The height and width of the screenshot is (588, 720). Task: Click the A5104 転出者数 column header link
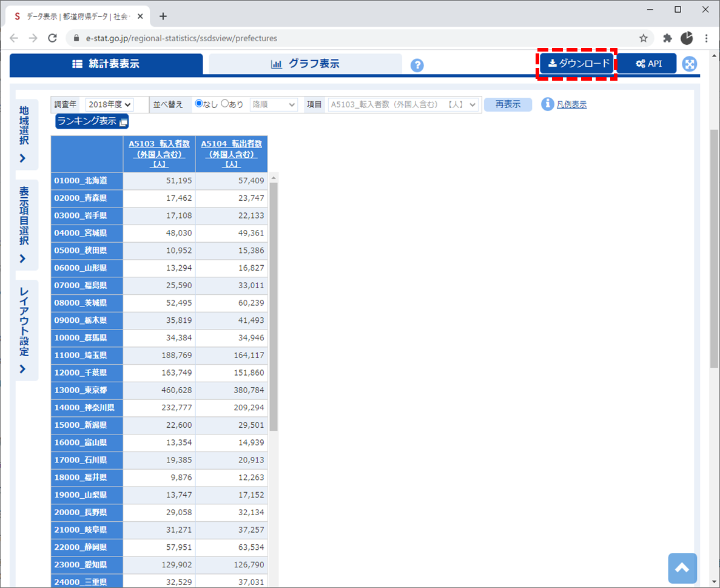(232, 154)
